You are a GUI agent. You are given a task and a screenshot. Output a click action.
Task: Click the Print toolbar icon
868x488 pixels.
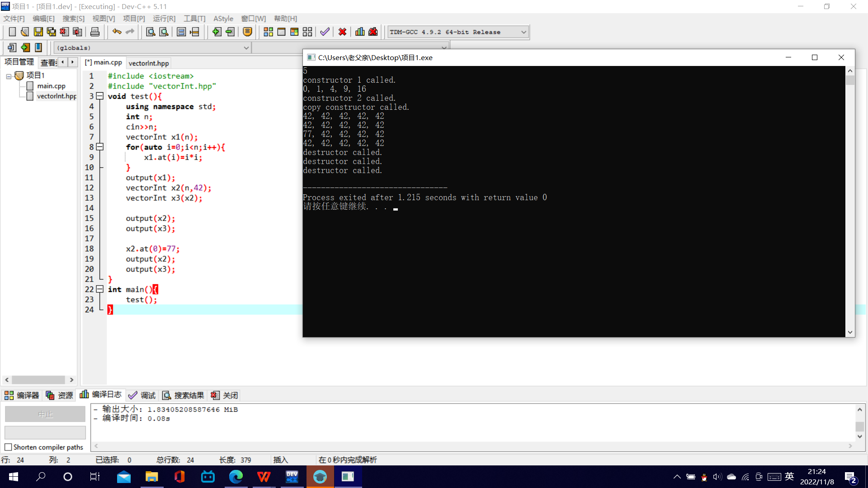click(95, 32)
